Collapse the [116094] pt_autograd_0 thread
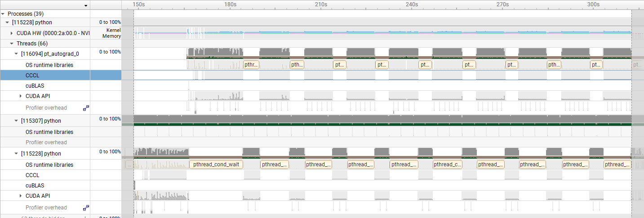This screenshot has width=644, height=218. click(x=17, y=54)
